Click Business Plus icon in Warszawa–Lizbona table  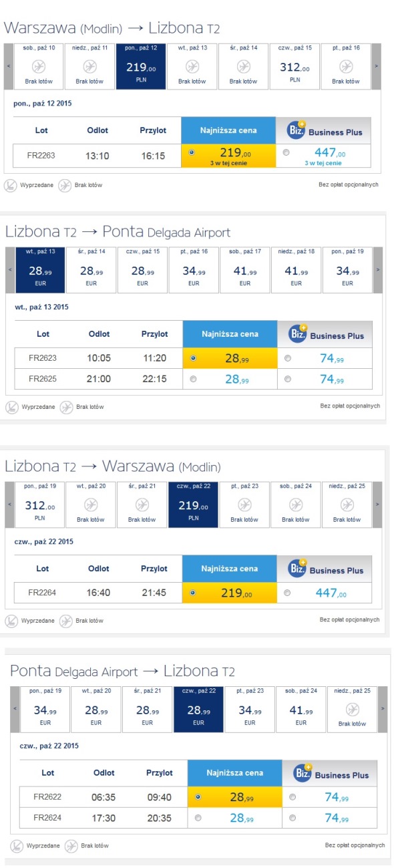point(296,129)
